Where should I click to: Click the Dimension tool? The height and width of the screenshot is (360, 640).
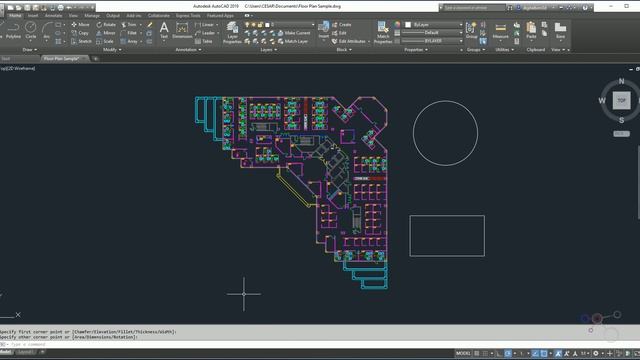point(182,30)
